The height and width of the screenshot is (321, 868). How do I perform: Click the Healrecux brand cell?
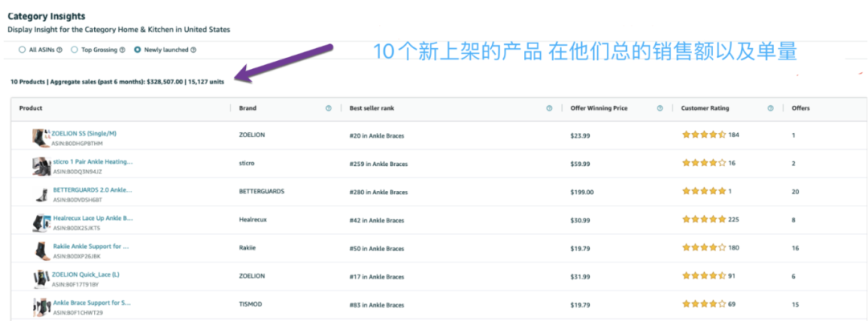tap(252, 220)
